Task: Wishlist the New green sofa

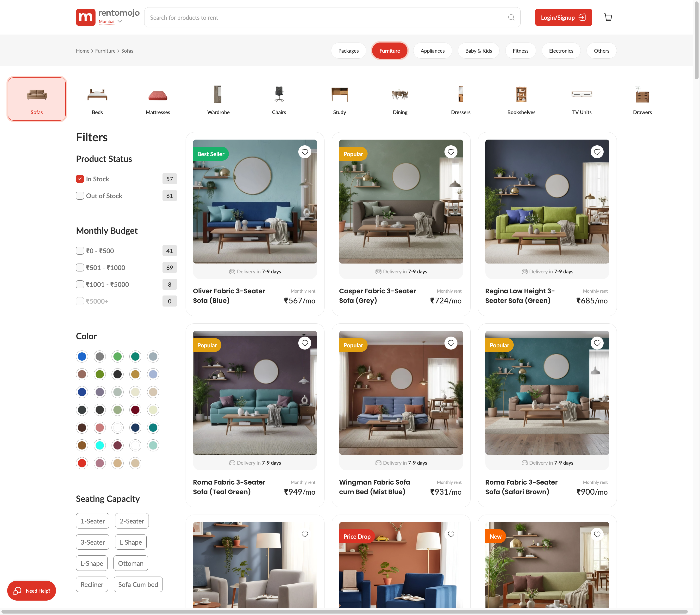Action: (597, 535)
